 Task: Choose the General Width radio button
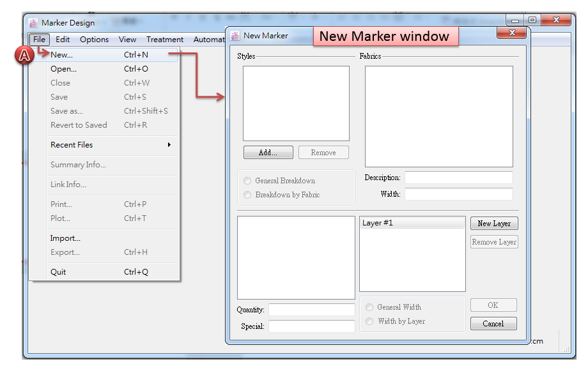point(369,307)
